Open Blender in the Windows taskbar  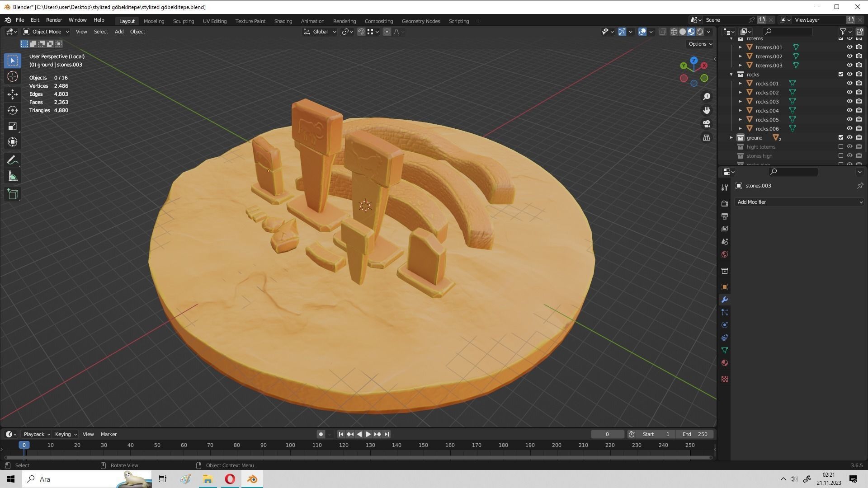click(x=252, y=479)
